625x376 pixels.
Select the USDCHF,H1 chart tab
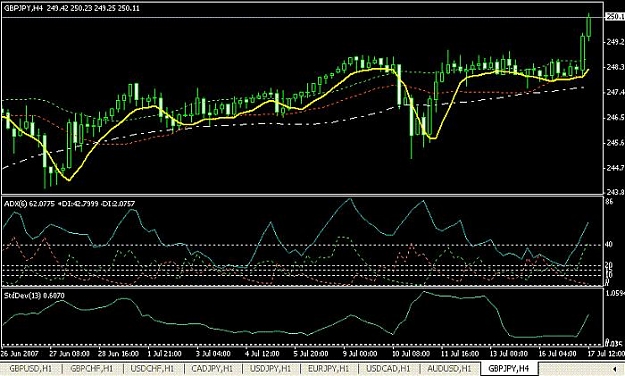(152, 368)
